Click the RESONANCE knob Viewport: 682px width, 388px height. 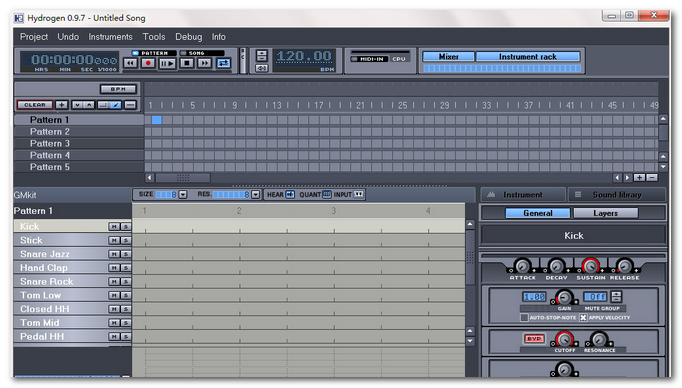[599, 339]
